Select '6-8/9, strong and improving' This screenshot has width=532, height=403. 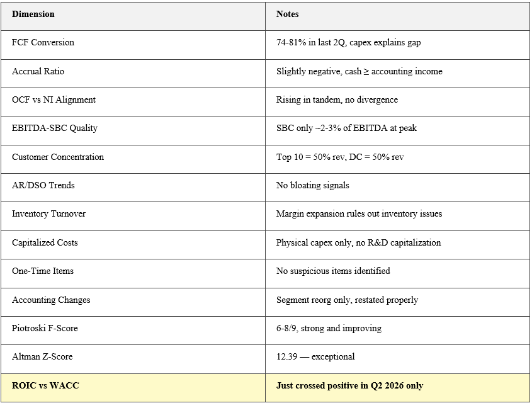329,328
